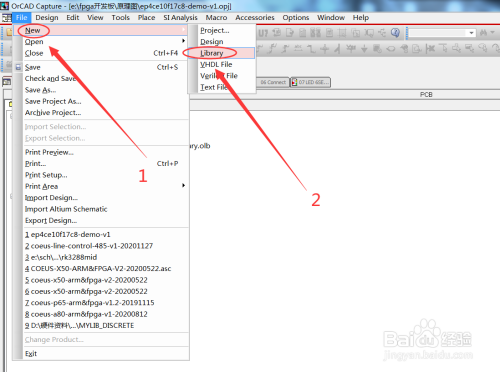The width and height of the screenshot is (500, 372).
Task: Open the dropdown arrow beside binoculars
Action: coord(493,32)
